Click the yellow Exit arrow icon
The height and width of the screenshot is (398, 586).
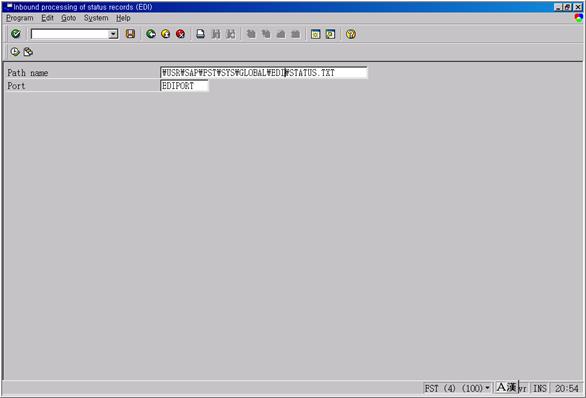(x=166, y=34)
